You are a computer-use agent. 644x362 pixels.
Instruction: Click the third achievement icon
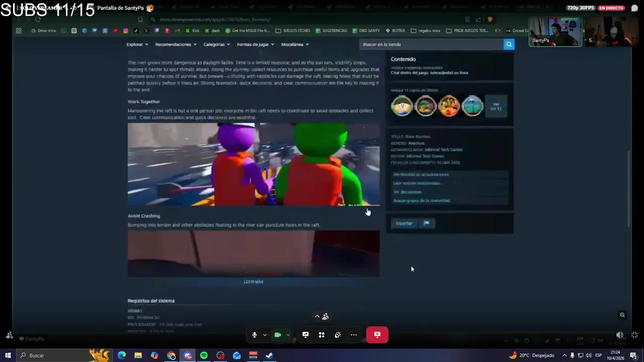(449, 106)
